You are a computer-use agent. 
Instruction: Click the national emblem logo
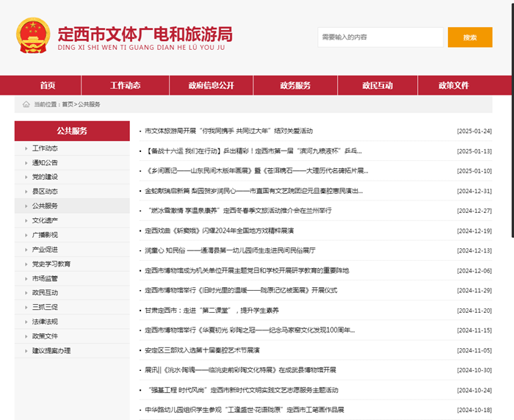33,36
